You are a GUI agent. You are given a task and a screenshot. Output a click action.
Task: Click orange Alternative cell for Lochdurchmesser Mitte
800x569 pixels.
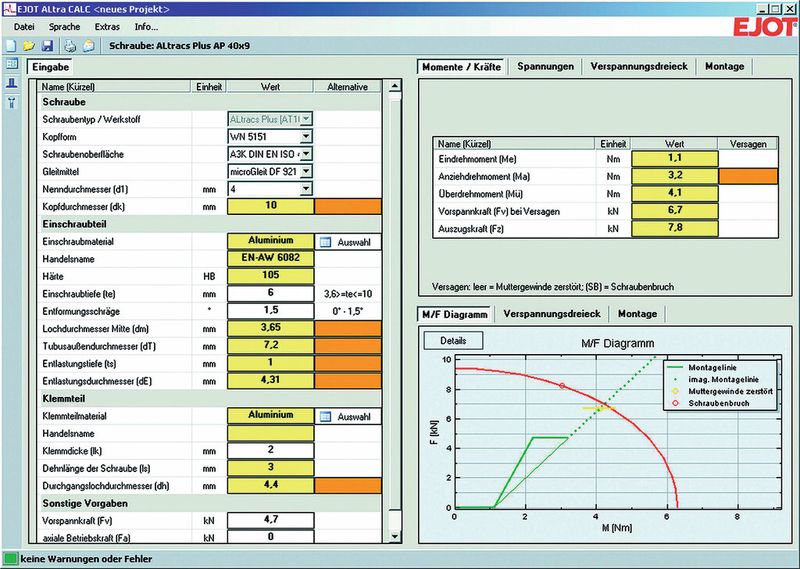(348, 328)
